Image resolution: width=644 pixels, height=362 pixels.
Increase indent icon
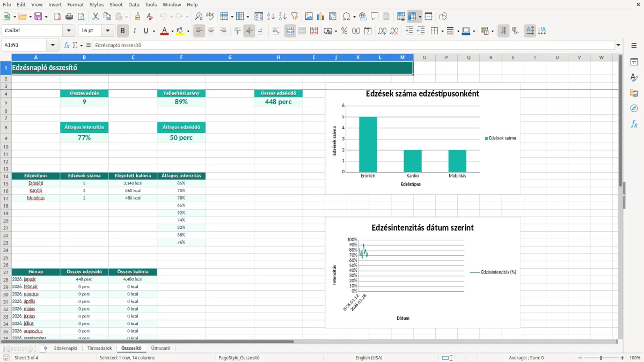(409, 31)
